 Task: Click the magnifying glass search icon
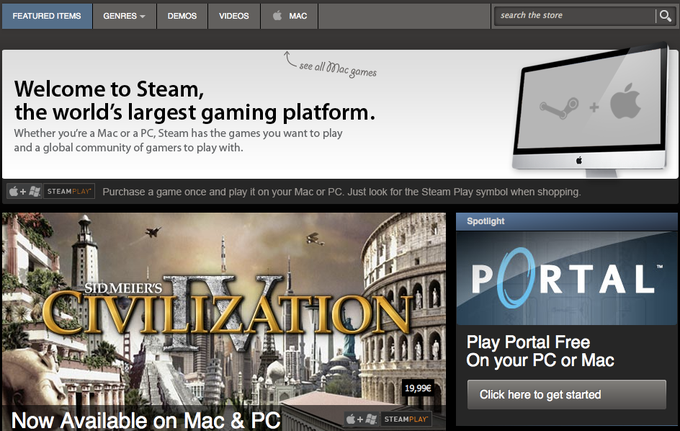point(665,16)
